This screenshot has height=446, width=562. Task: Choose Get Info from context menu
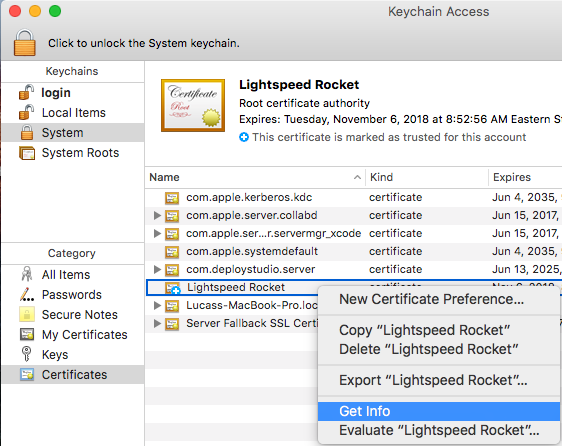click(x=439, y=411)
